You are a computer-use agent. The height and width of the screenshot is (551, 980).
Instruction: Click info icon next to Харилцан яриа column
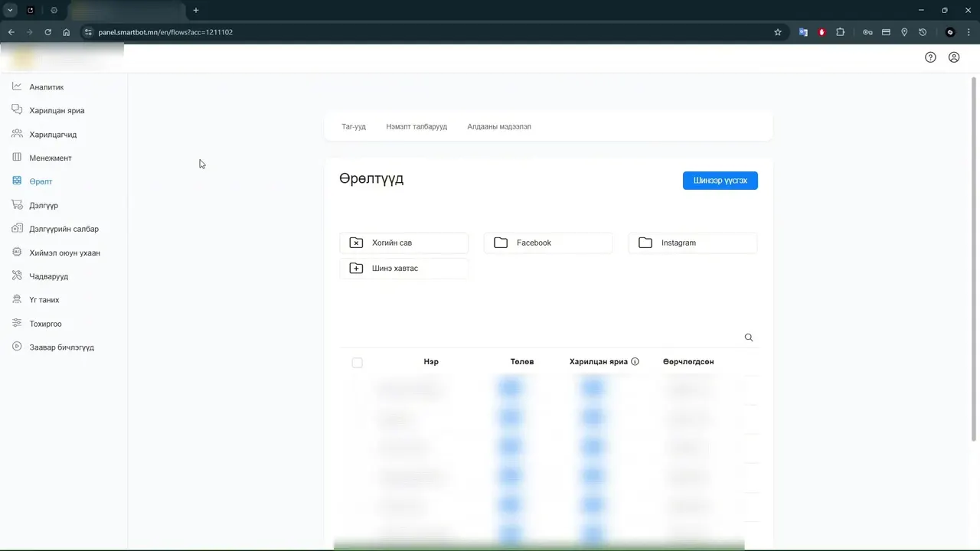click(x=635, y=361)
